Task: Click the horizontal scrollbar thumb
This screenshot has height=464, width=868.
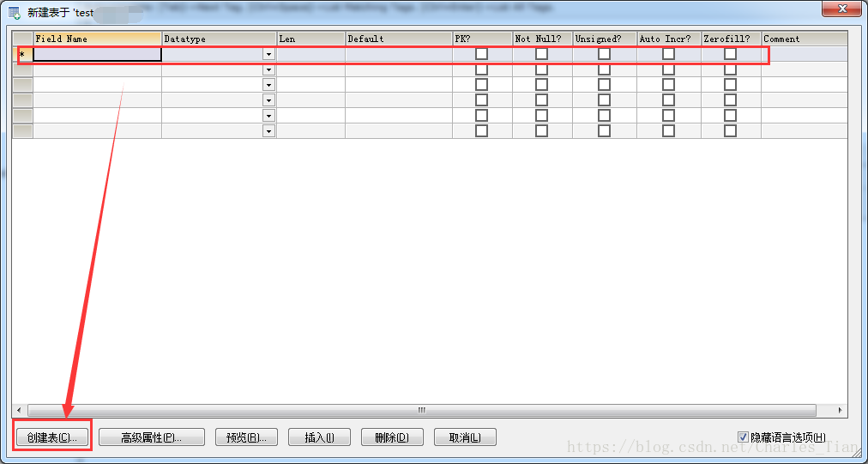Action: tap(422, 410)
